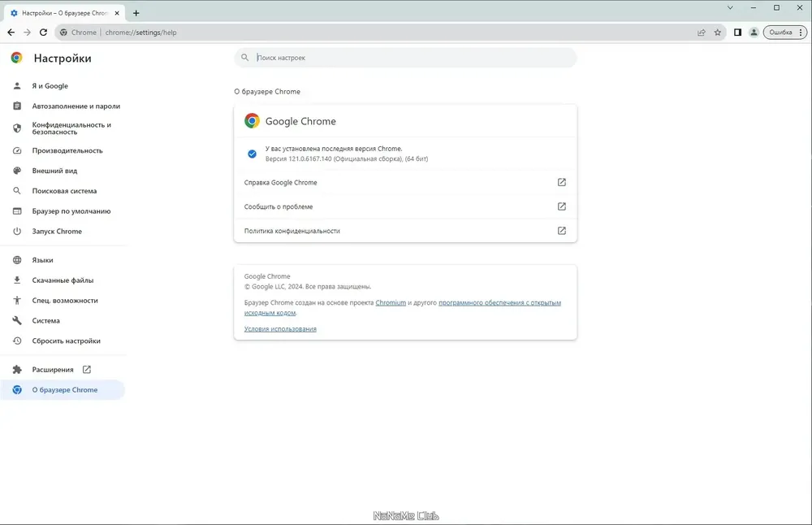Image resolution: width=812 pixels, height=525 pixels.
Task: Open Производительность section
Action: [63, 151]
